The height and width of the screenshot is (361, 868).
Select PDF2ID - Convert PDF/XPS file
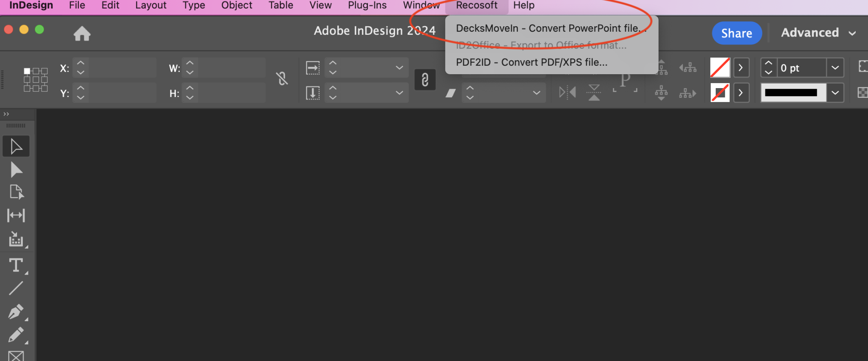[x=531, y=62]
